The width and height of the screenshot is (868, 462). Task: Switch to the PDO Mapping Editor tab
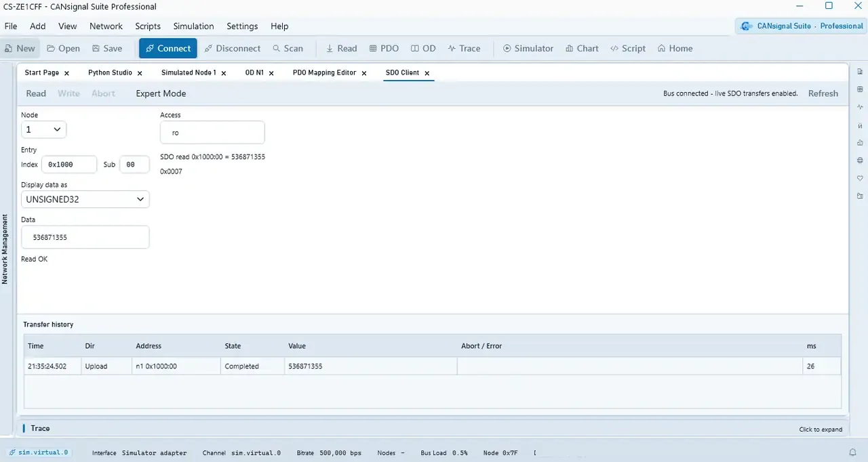(324, 72)
